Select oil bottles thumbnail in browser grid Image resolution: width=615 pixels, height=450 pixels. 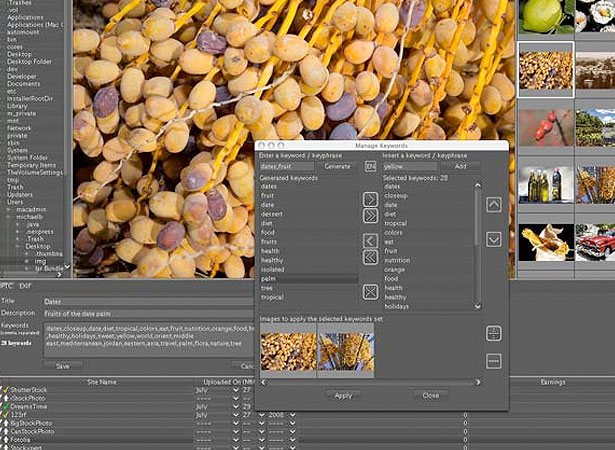[546, 185]
